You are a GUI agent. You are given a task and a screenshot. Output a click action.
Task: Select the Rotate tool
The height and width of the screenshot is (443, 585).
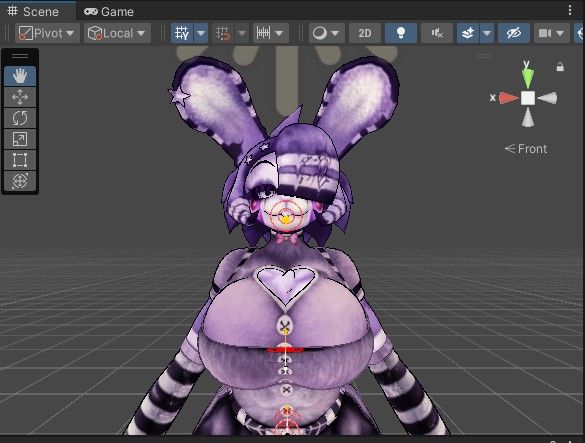20,118
